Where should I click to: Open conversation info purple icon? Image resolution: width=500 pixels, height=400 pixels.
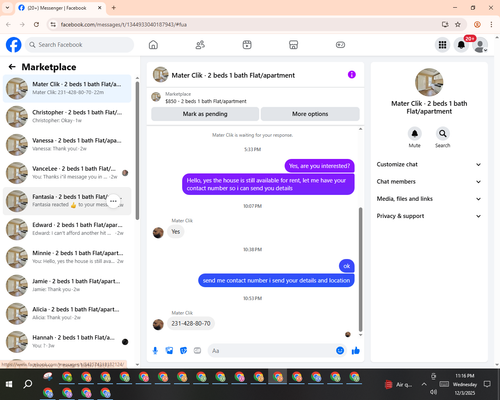click(x=352, y=75)
